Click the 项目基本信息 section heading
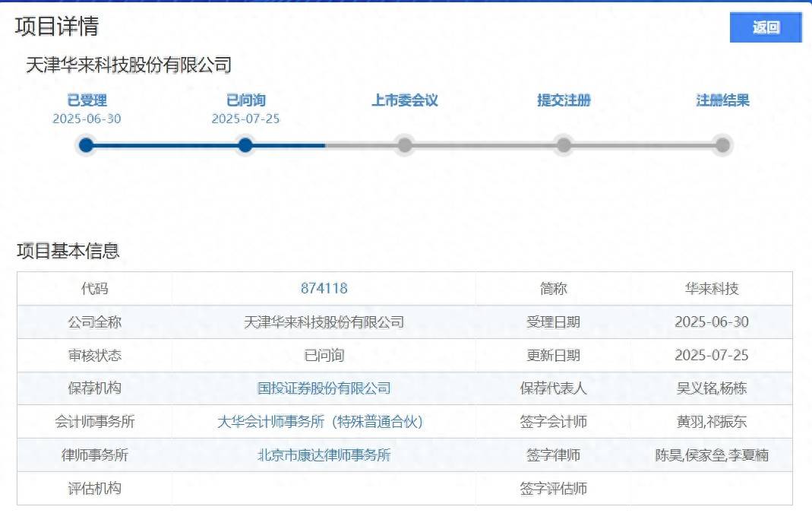Screen dimensions: 812x529 coord(68,251)
